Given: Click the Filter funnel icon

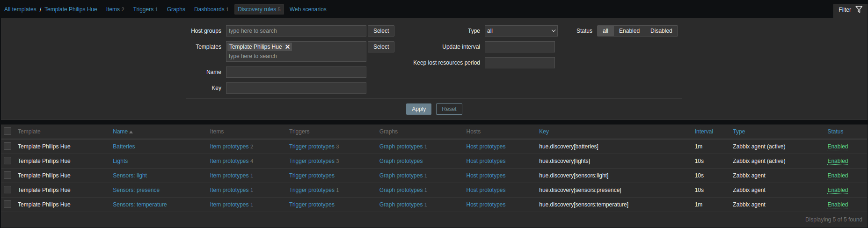Looking at the screenshot, I should click(x=859, y=9).
